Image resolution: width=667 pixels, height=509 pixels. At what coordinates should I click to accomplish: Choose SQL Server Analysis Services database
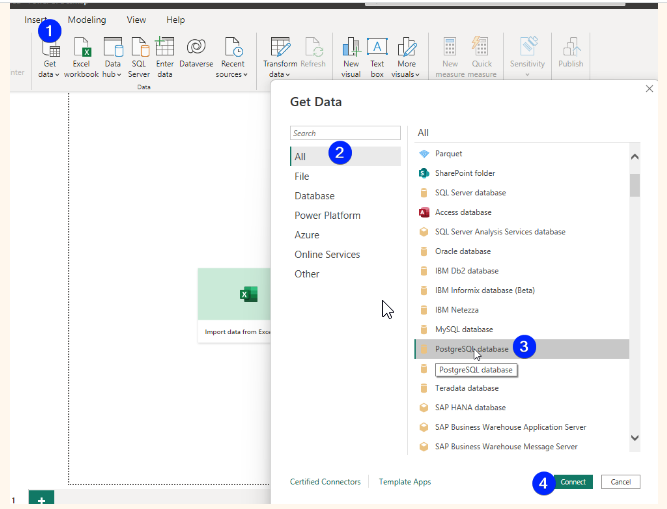coord(522,232)
